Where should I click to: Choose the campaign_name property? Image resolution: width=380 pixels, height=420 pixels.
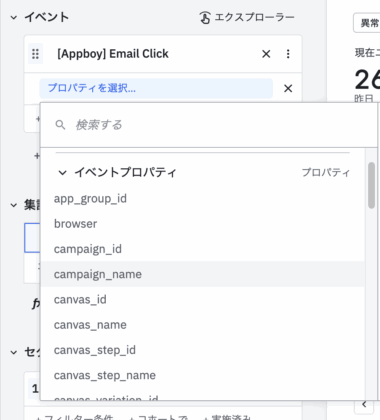[203, 274]
